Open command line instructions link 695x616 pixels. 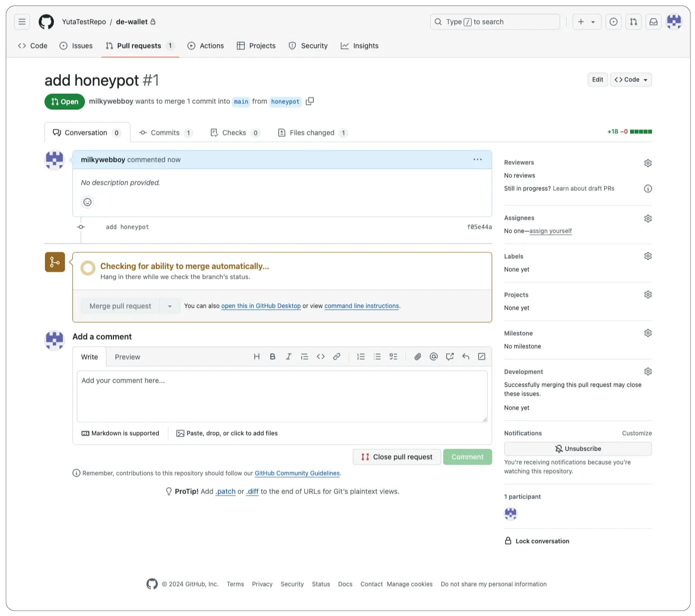click(x=362, y=306)
